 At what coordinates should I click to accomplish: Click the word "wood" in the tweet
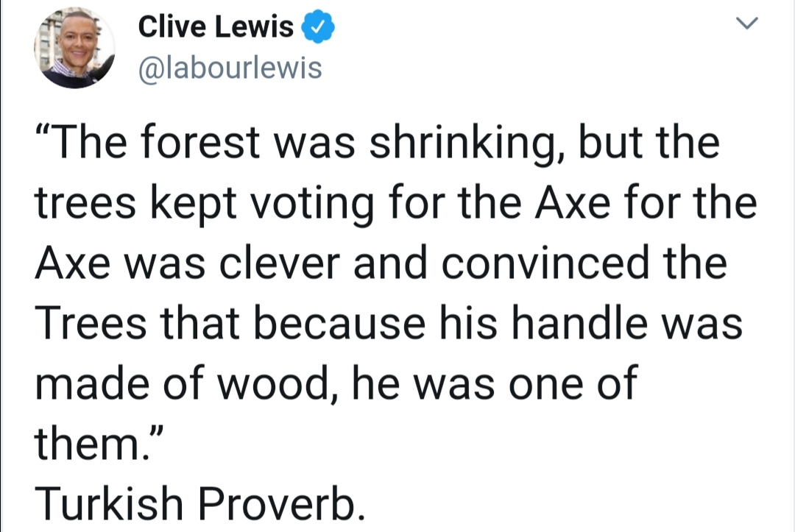[x=273, y=383]
